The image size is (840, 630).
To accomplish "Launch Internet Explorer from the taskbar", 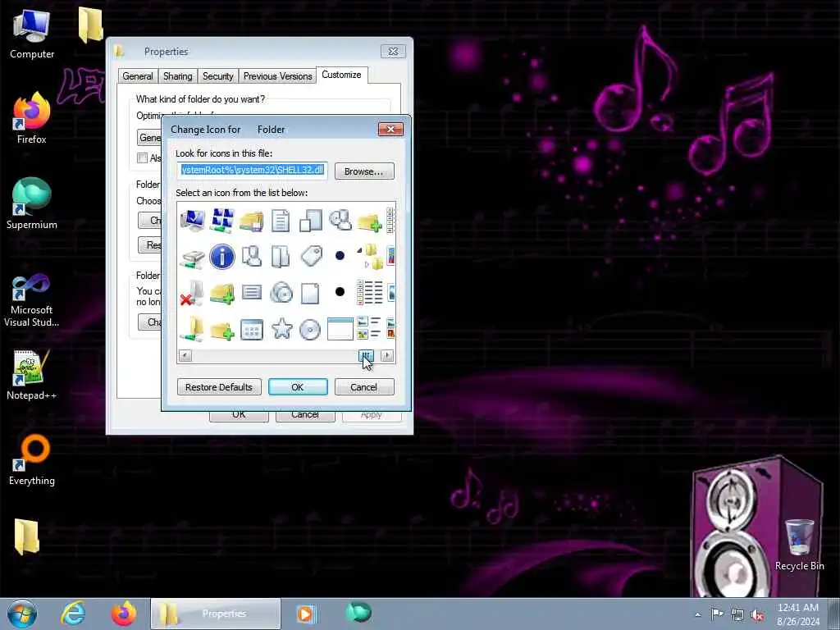I will coord(73,614).
